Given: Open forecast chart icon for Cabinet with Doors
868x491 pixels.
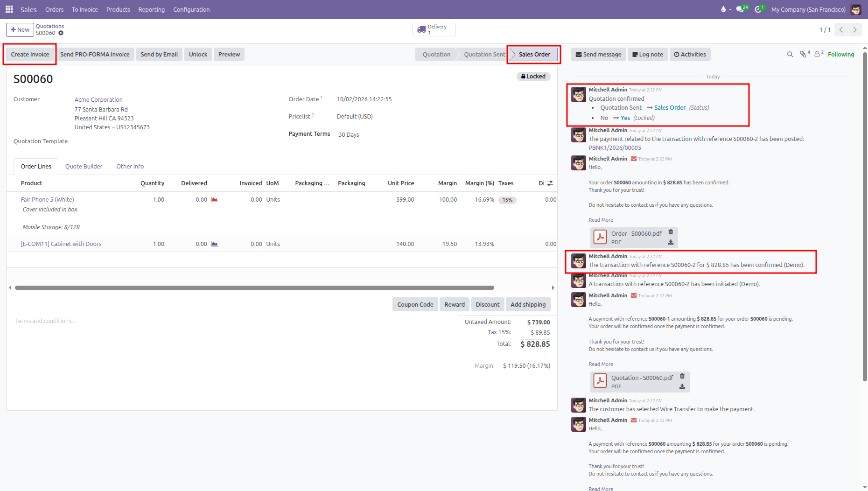Looking at the screenshot, I should tap(215, 244).
